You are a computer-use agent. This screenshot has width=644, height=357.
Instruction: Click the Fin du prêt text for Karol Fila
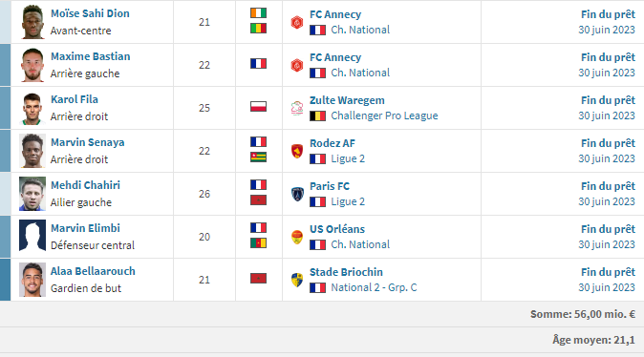pyautogui.click(x=608, y=100)
